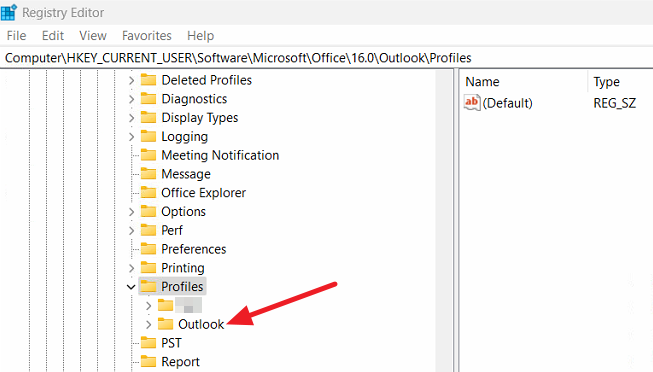Viewport: 653px width, 372px height.
Task: Click the REG_SZ type cell
Action: [615, 103]
